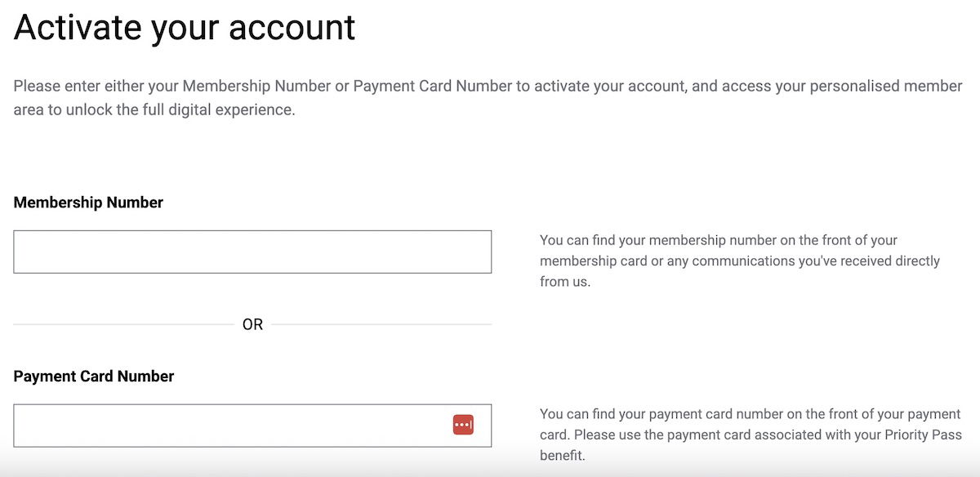The image size is (980, 477).
Task: Click the Payment Card Number field label
Action: coord(94,377)
